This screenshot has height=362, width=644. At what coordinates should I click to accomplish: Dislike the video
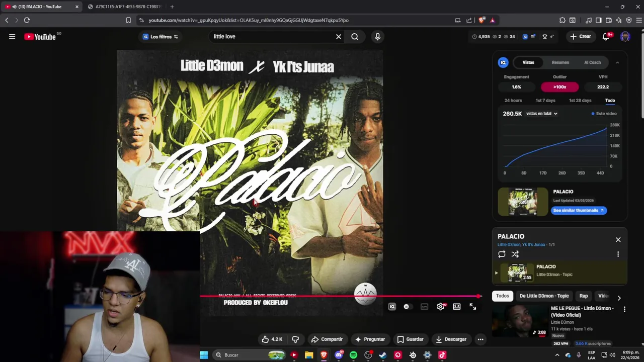pos(295,339)
